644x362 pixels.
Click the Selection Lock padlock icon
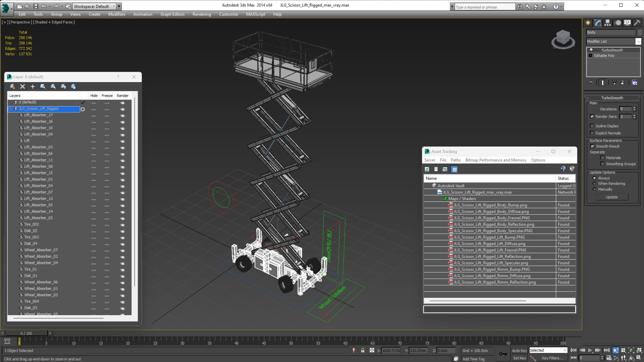click(363, 350)
